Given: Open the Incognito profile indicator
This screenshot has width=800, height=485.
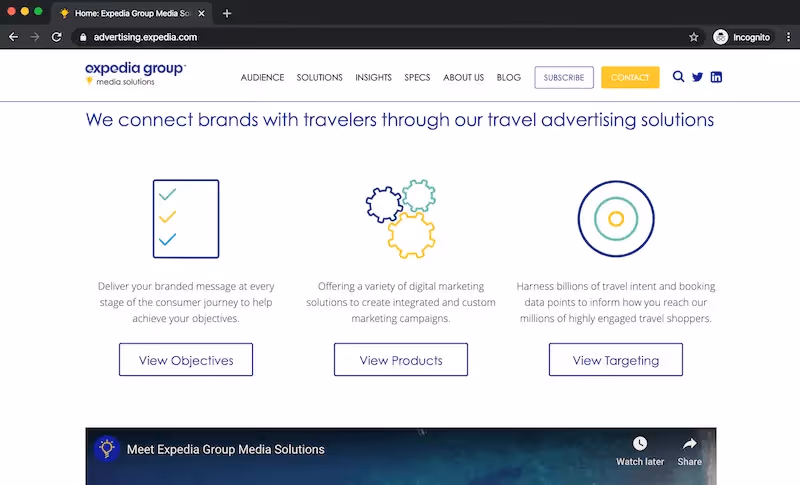Looking at the screenshot, I should pos(742,37).
